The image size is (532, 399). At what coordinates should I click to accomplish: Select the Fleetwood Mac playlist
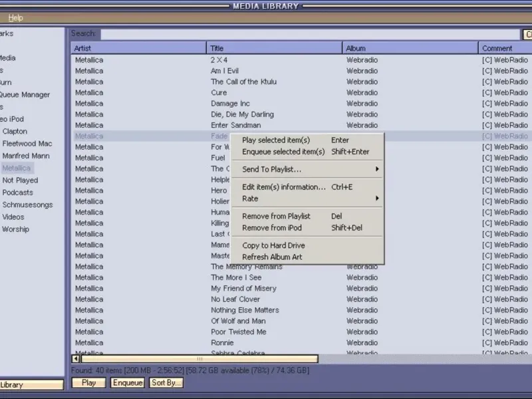27,144
